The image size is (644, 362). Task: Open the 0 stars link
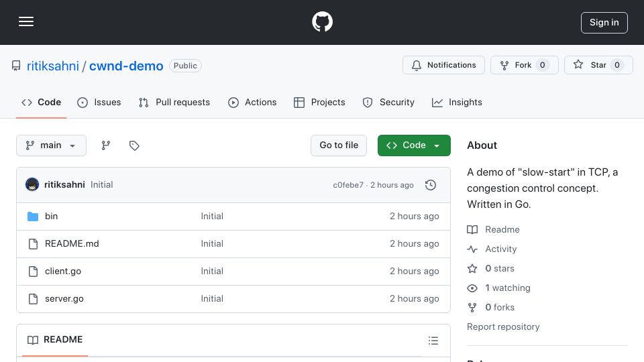(491, 268)
